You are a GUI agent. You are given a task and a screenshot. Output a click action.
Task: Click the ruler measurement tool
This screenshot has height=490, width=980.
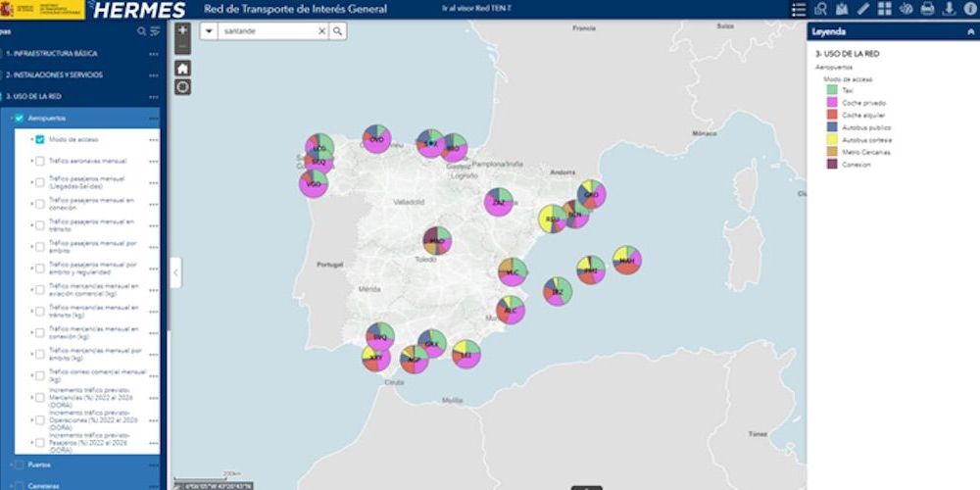tap(863, 9)
